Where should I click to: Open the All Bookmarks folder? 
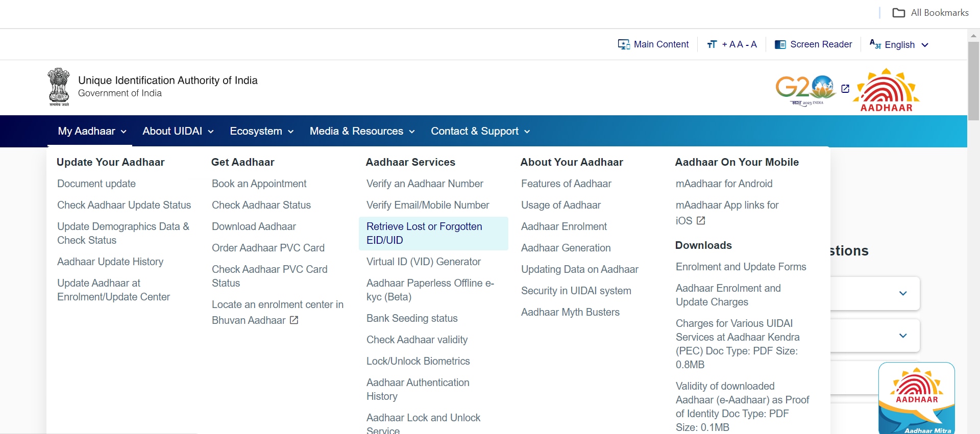pos(930,13)
